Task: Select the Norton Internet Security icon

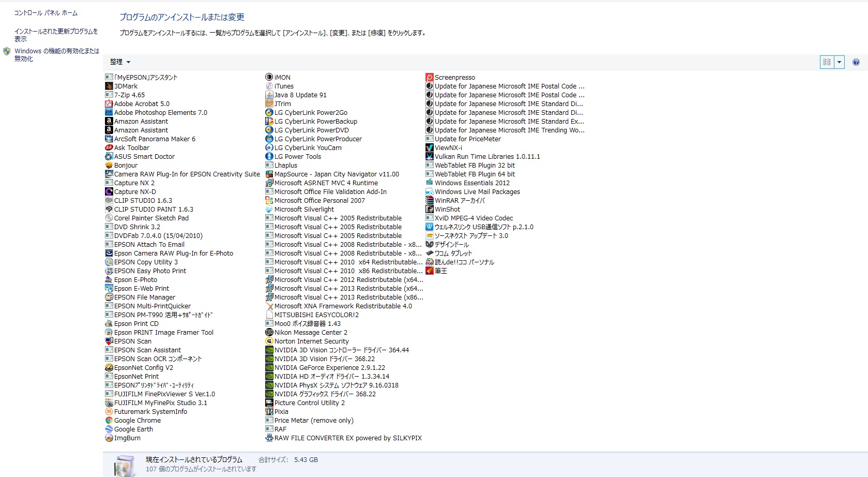Action: 269,341
